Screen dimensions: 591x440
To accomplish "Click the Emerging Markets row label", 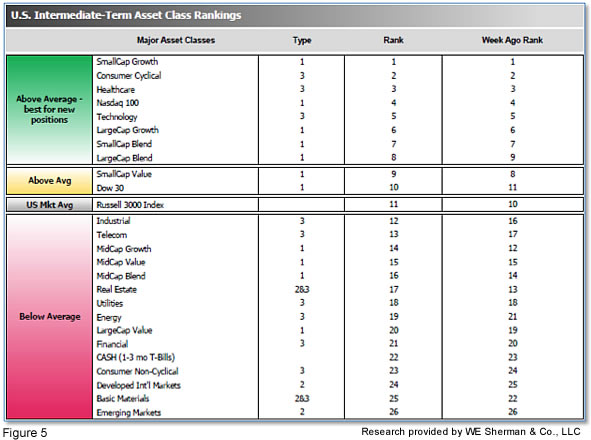I will (129, 412).
